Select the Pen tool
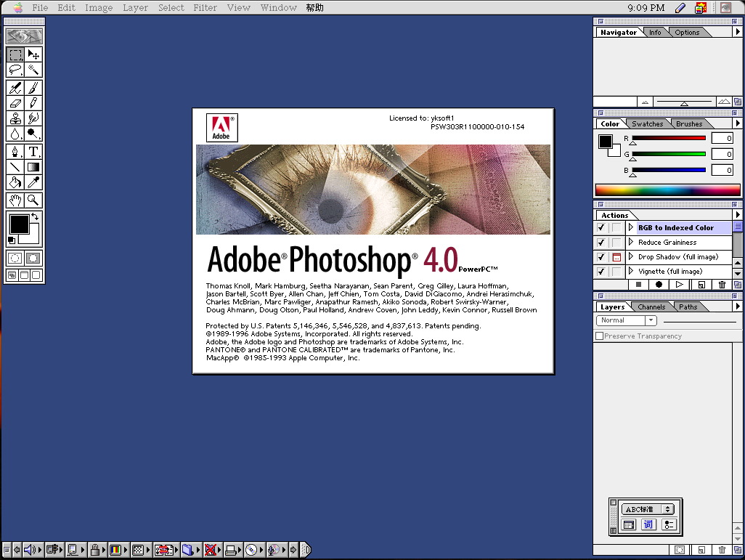The image size is (745, 560). (15, 152)
